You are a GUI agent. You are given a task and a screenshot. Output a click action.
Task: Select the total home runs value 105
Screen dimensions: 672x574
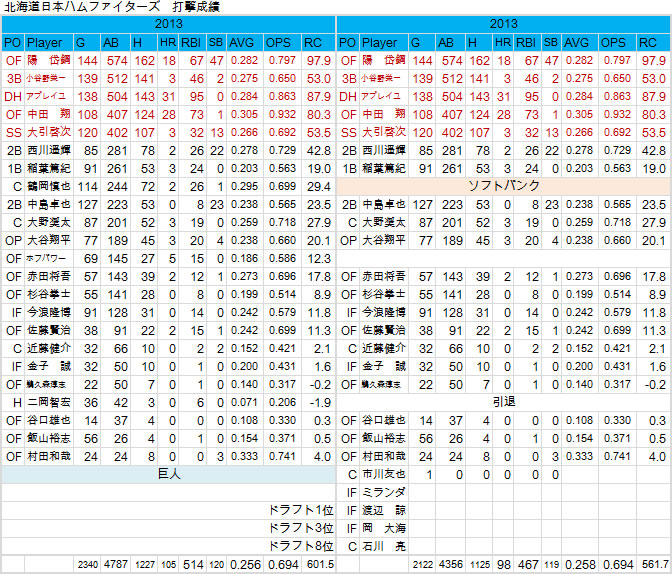(168, 565)
